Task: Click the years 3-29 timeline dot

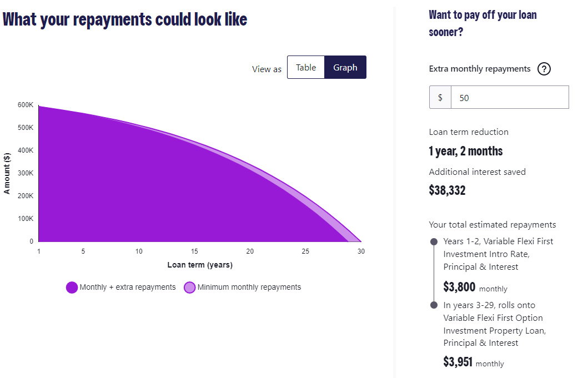Action: (434, 305)
